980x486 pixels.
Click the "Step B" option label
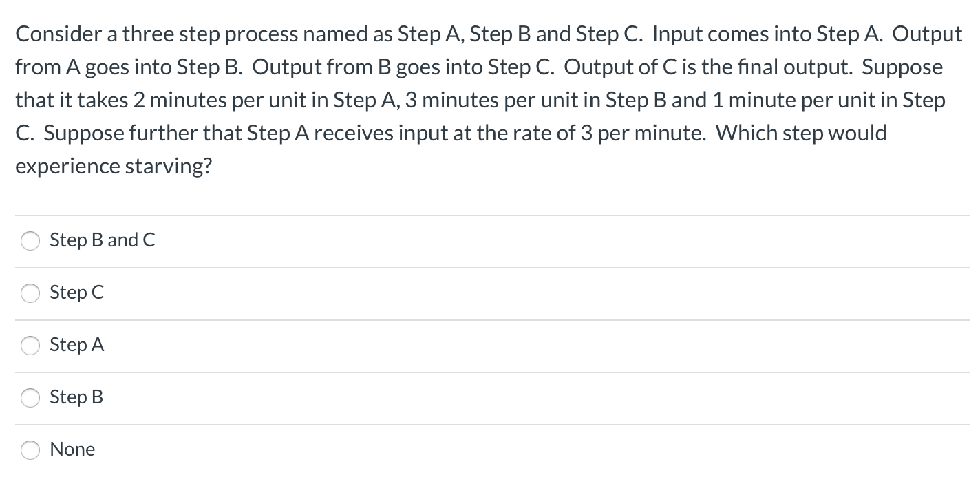(x=76, y=397)
